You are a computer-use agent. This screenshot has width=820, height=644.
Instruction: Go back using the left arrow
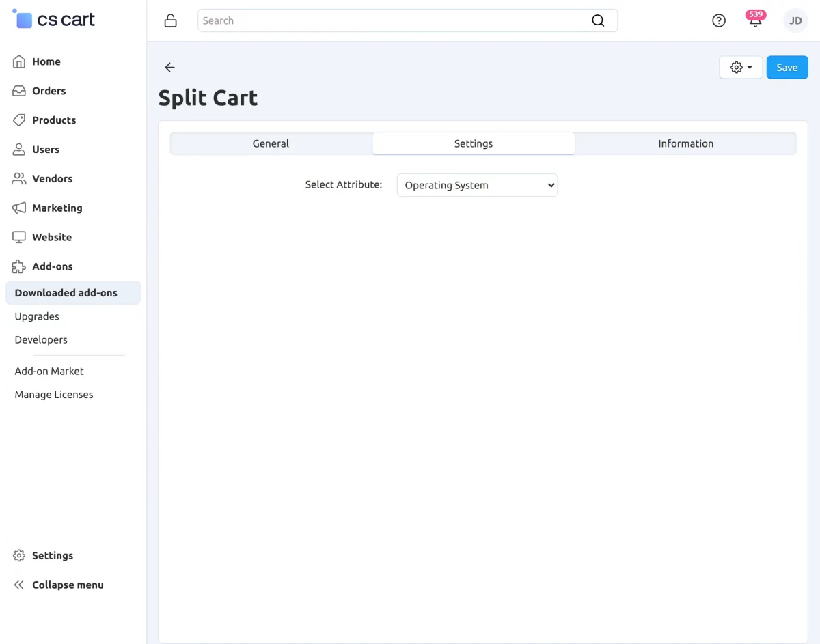click(170, 67)
